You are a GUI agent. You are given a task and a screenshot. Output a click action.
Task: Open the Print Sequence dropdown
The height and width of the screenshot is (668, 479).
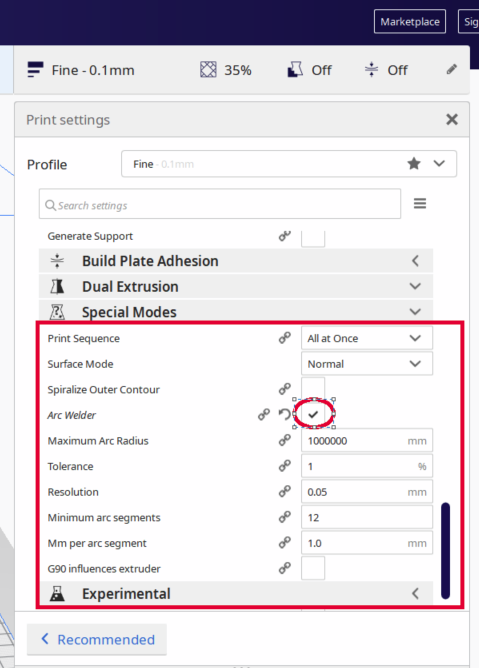(367, 338)
